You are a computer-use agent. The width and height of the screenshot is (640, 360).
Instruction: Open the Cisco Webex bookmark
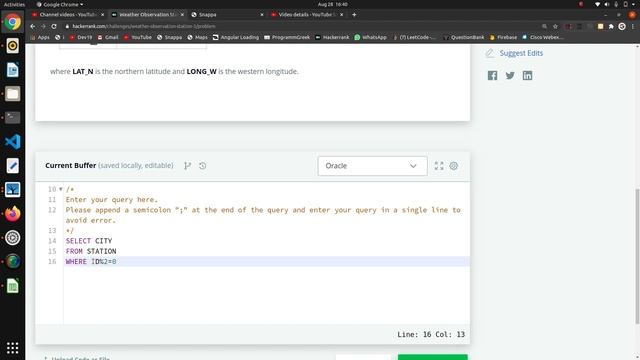tap(543, 37)
